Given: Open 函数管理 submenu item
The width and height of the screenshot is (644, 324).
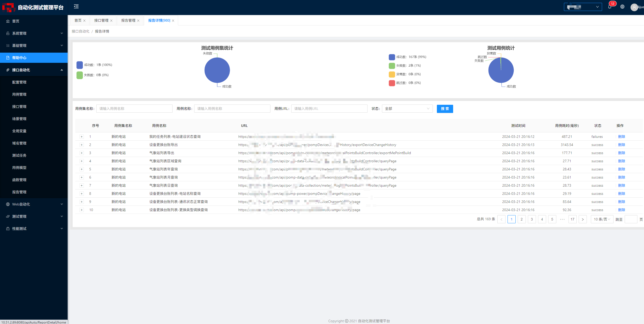Looking at the screenshot, I should coord(34,180).
